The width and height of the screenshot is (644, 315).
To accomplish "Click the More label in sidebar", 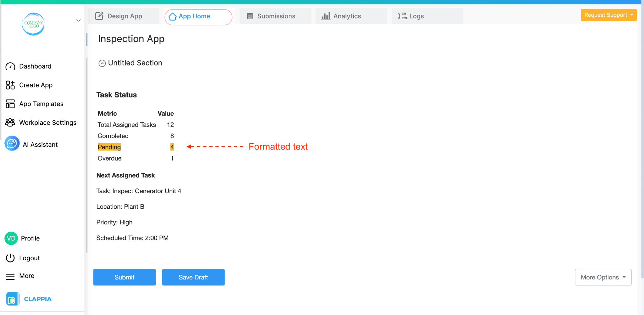I will [27, 276].
